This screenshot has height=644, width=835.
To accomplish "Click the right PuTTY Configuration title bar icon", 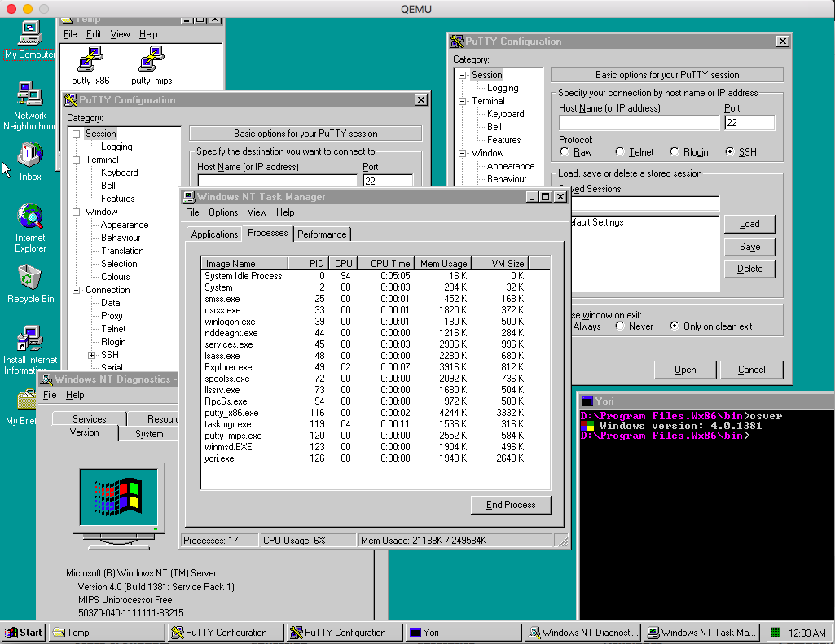I will pos(457,42).
